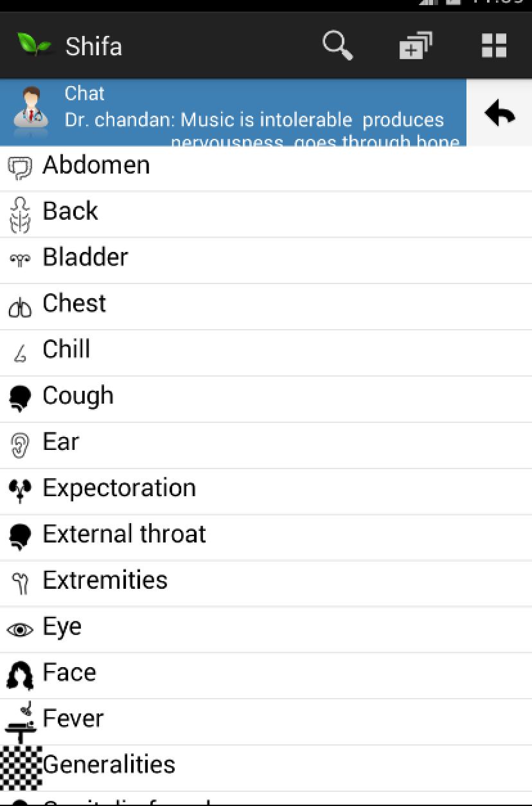The image size is (532, 806).
Task: Open Dr. chandan chat message
Action: 254,120
